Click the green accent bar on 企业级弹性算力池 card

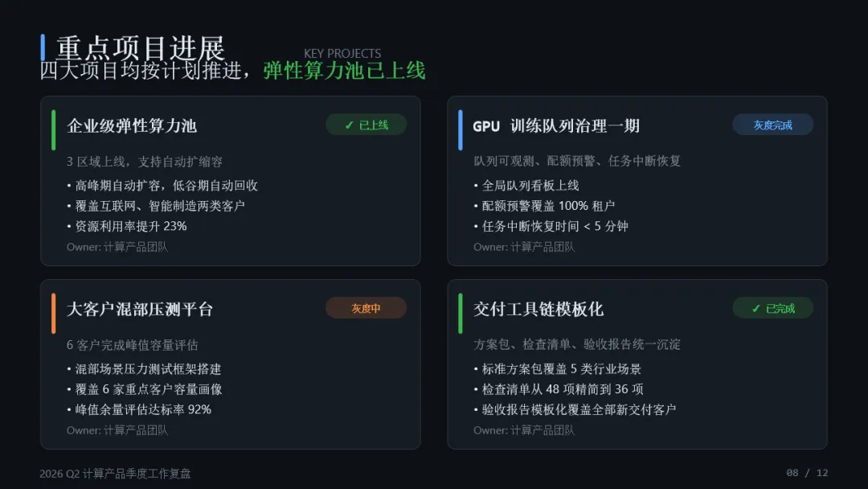click(x=54, y=130)
